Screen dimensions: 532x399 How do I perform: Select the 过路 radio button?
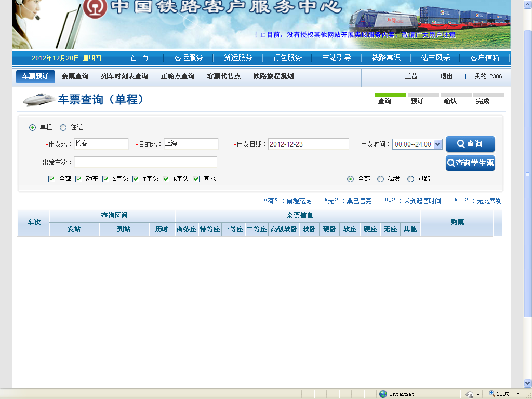411,179
